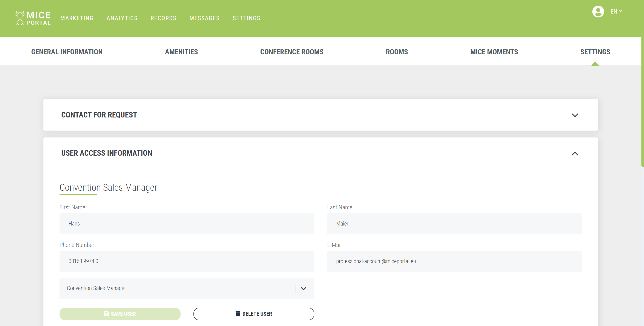Open the Convention Sales Manager role dropdown
Image resolution: width=644 pixels, height=326 pixels.
187,288
